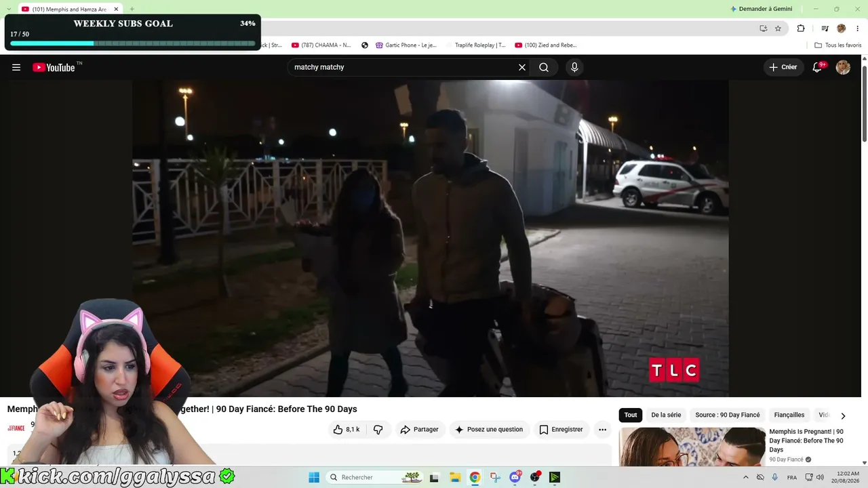This screenshot has height=488, width=868.
Task: Open YouTube notifications bell
Action: 817,67
